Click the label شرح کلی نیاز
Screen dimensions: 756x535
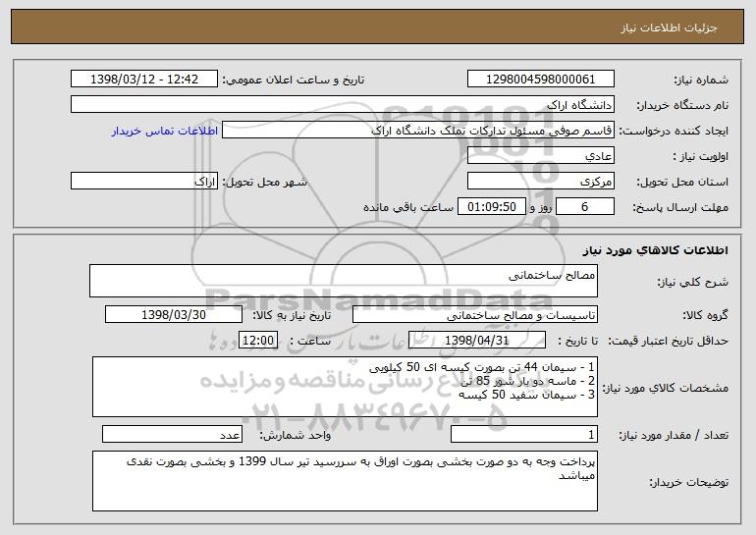click(693, 283)
